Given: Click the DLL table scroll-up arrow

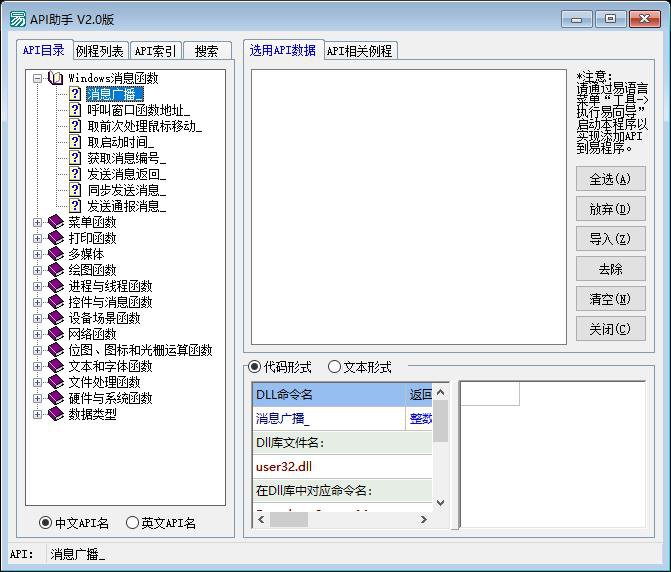Looking at the screenshot, I should pos(440,392).
